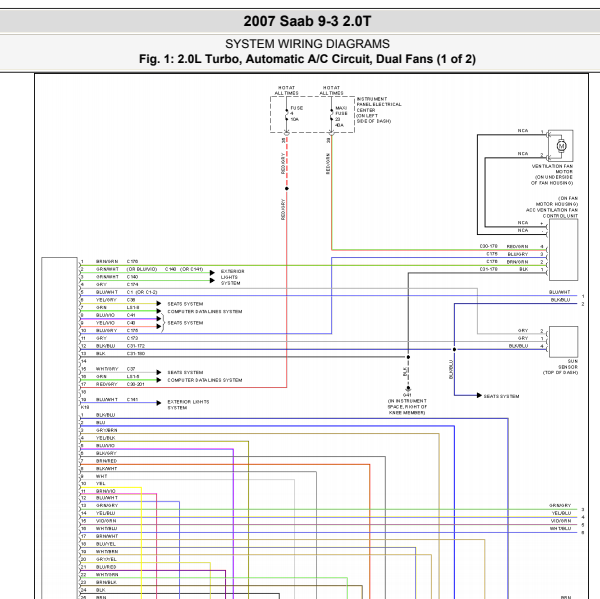Image resolution: width=600 pixels, height=599 pixels.
Task: Click the 'SUN SENSOR (TOP OF DASH)' label
Action: [x=561, y=367]
